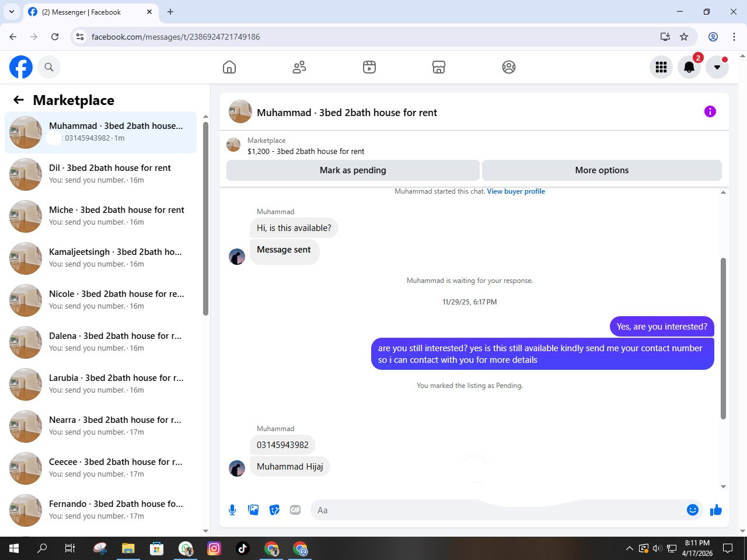Image resolution: width=747 pixels, height=560 pixels.
Task: Open Fernando conversation in list
Action: pos(100,510)
